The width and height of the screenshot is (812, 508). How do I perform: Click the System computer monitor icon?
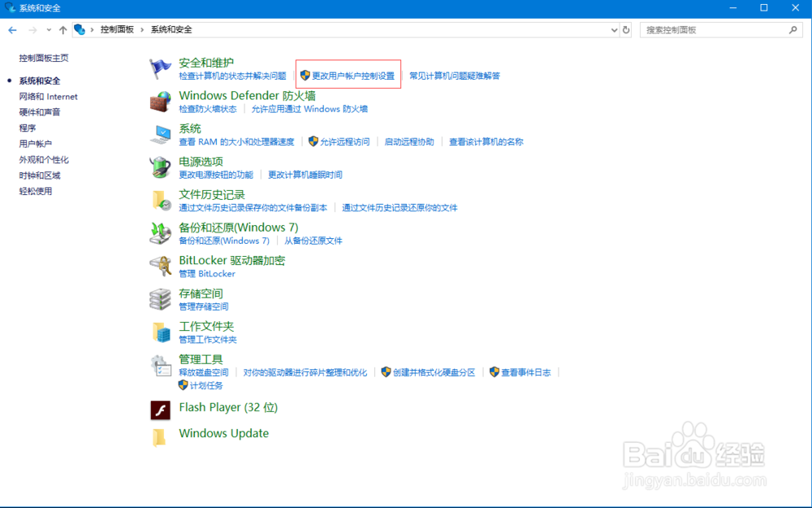click(160, 135)
